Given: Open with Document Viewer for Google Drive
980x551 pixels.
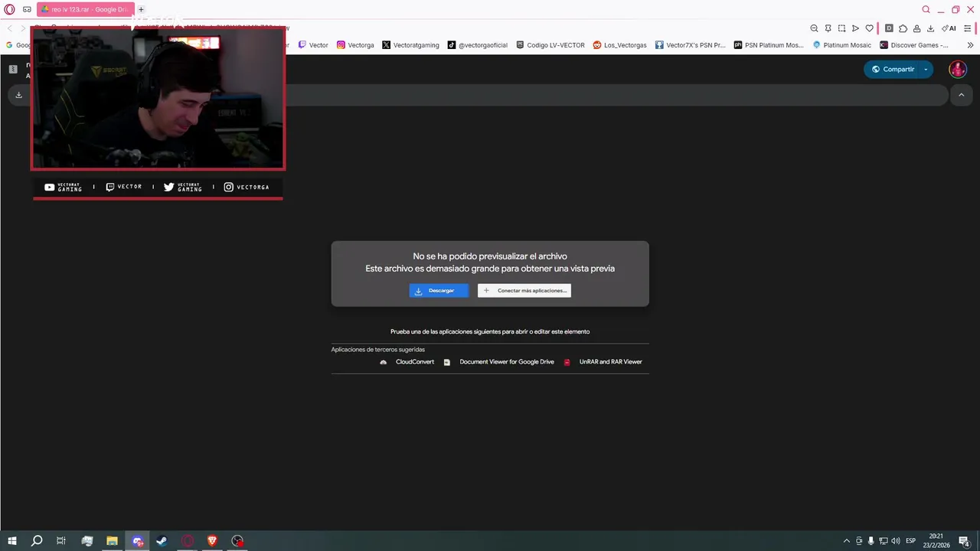Looking at the screenshot, I should pos(499,362).
